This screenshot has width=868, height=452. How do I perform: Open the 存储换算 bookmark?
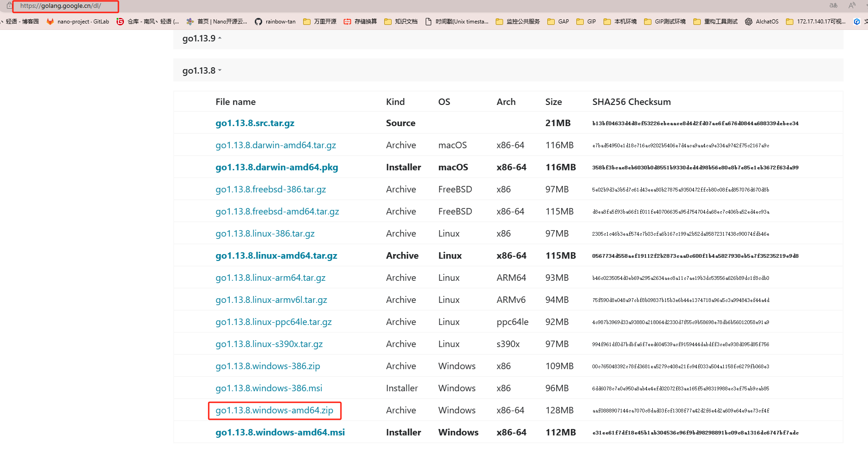point(360,22)
